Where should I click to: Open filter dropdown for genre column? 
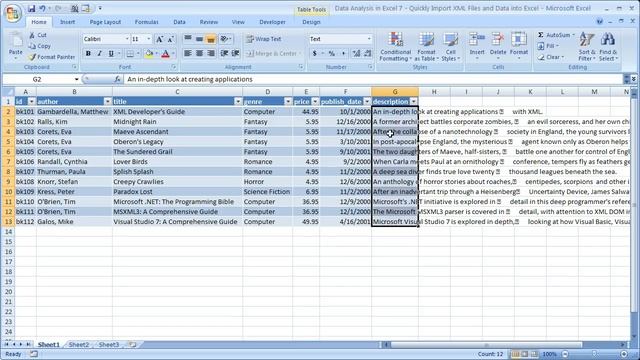[x=288, y=102]
